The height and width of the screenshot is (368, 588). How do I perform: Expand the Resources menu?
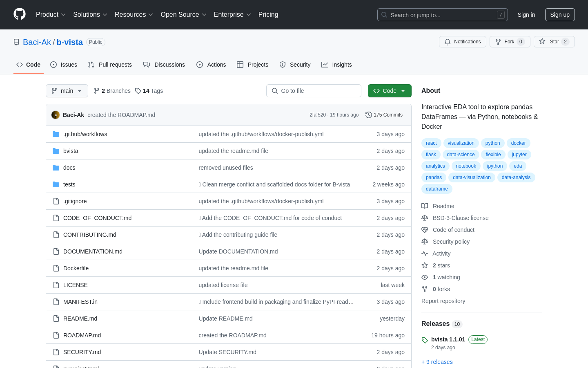pos(134,14)
